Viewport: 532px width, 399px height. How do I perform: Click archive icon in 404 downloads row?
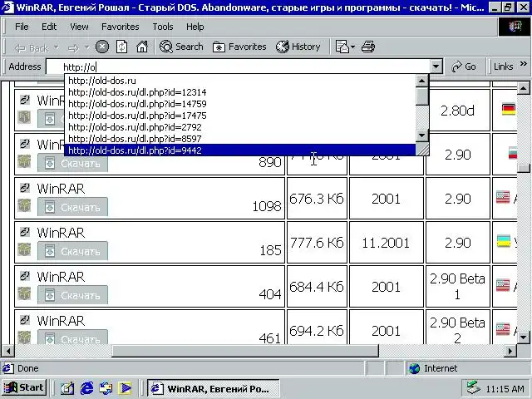tap(24, 293)
